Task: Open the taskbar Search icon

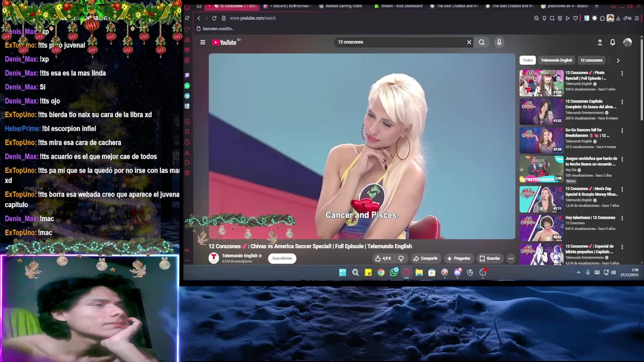Action: point(356,273)
